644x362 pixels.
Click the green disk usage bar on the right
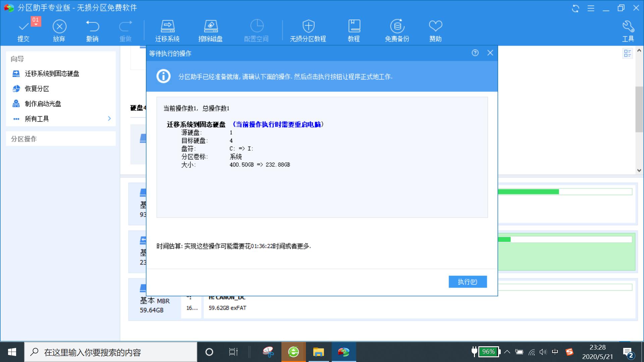pos(528,191)
